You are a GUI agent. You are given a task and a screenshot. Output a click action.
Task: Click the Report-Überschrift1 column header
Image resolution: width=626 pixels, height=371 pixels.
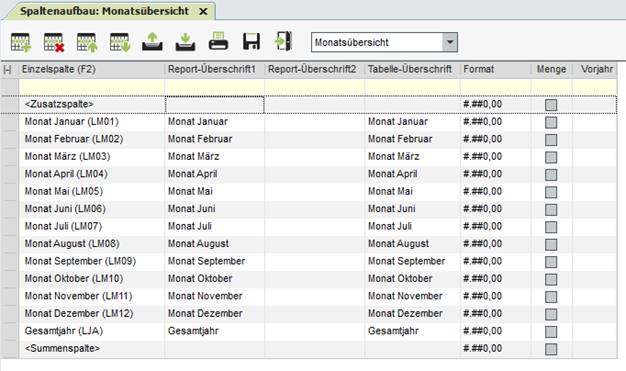(x=214, y=69)
